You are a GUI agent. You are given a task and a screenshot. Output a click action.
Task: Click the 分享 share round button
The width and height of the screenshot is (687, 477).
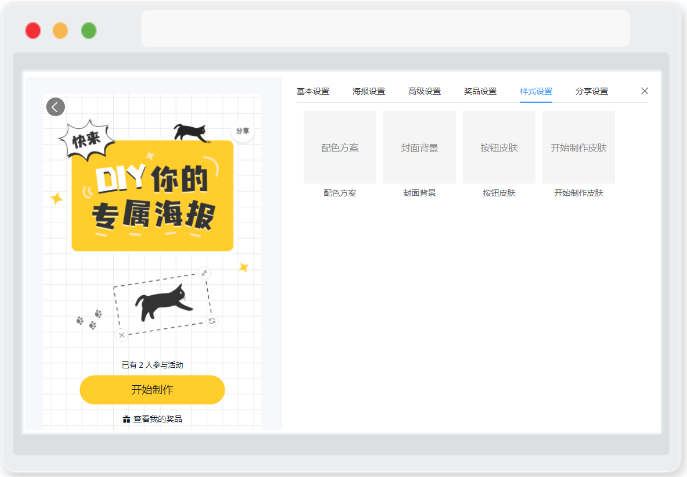(242, 131)
